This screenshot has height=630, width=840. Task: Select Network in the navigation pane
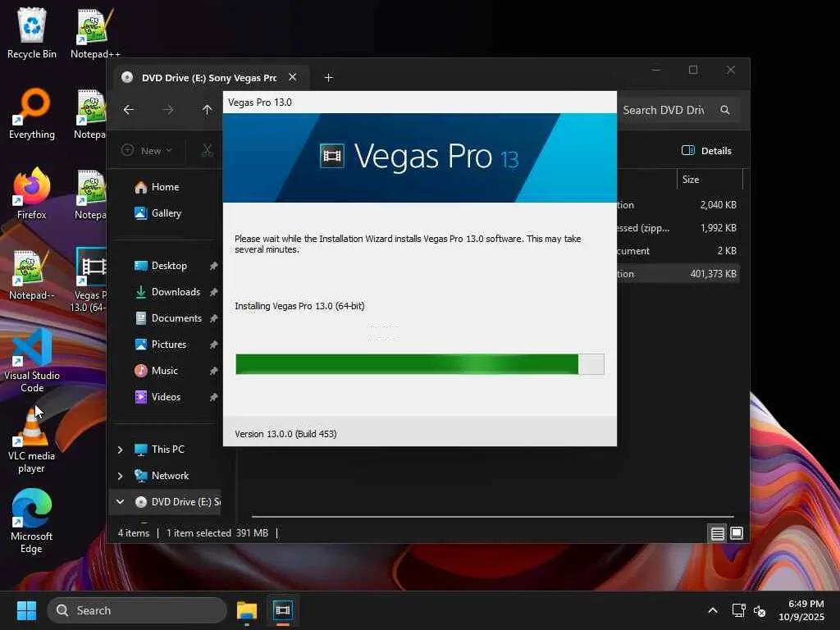coord(169,476)
